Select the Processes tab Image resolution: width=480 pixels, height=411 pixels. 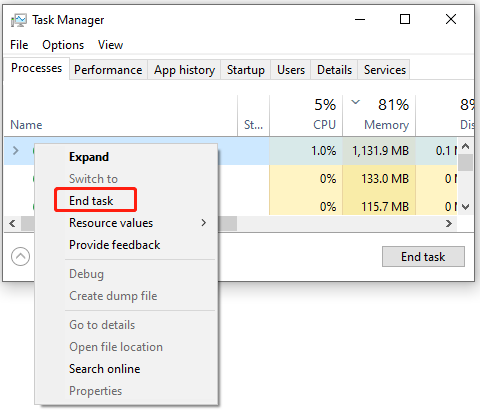(36, 68)
